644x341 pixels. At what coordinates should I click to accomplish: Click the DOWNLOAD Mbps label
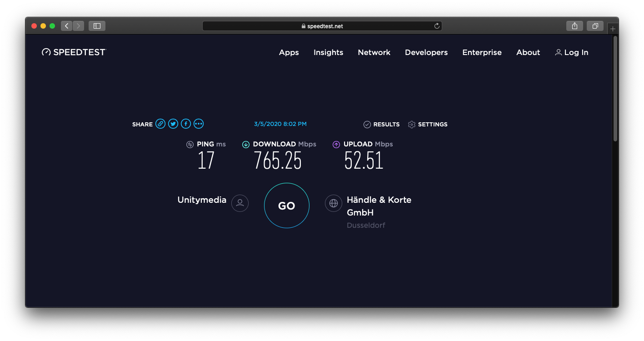click(x=285, y=144)
